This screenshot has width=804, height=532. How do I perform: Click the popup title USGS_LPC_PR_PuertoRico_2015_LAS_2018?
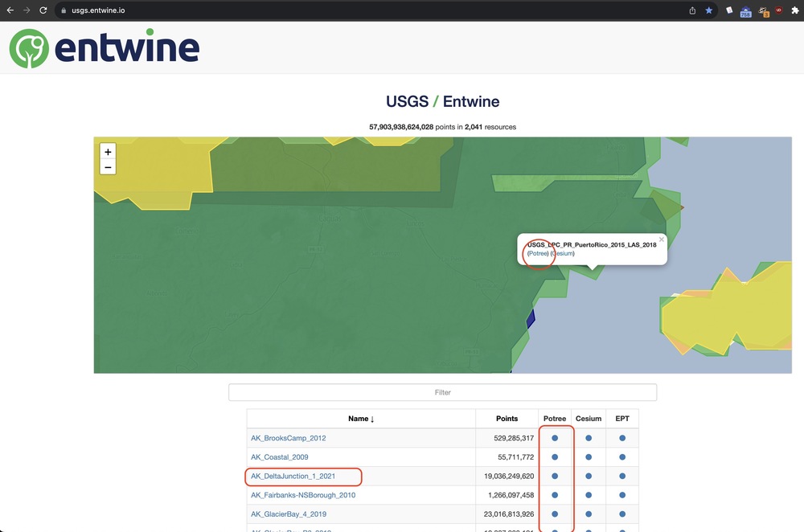(x=593, y=245)
